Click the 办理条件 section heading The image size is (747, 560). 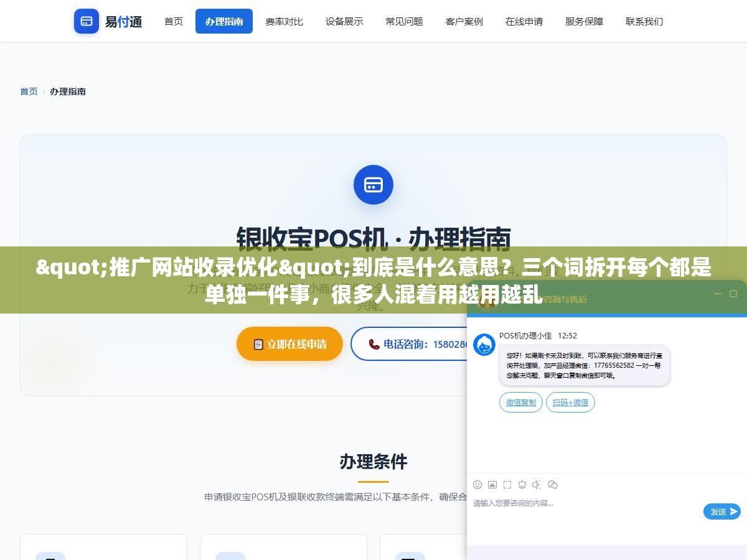click(374, 462)
